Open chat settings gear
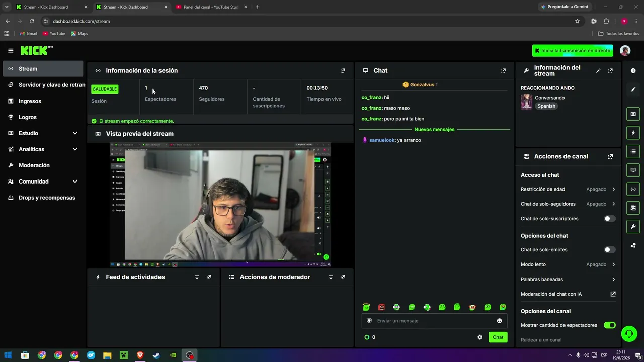The image size is (644, 362). pos(480,337)
